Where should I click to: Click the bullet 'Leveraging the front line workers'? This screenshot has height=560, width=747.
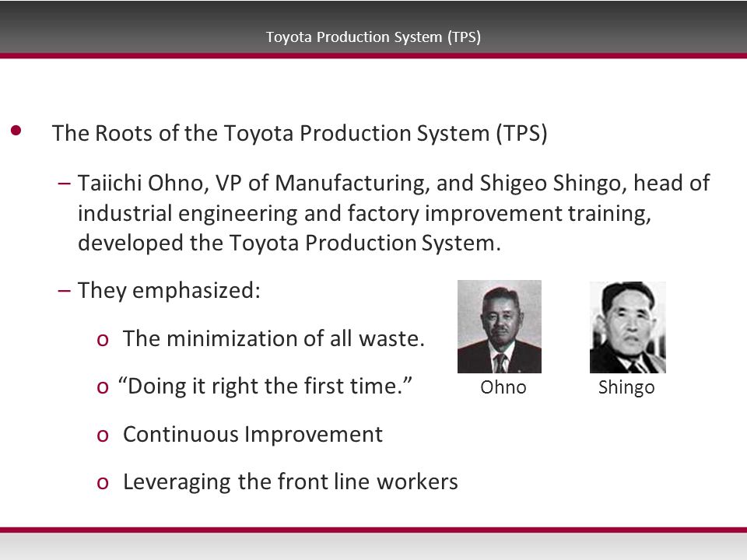click(290, 482)
